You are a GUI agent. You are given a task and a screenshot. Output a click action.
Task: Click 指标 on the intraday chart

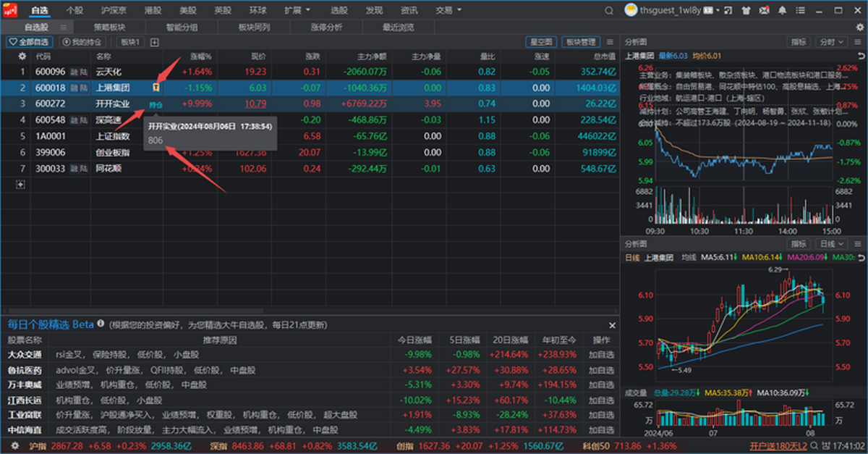pyautogui.click(x=799, y=42)
